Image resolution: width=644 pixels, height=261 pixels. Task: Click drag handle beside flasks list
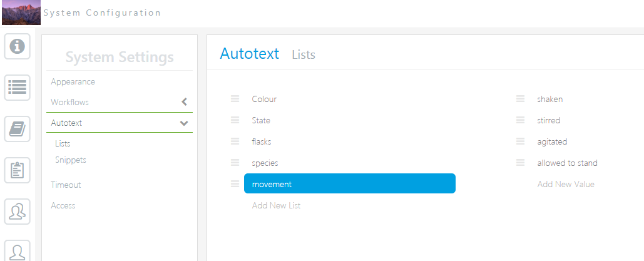235,141
